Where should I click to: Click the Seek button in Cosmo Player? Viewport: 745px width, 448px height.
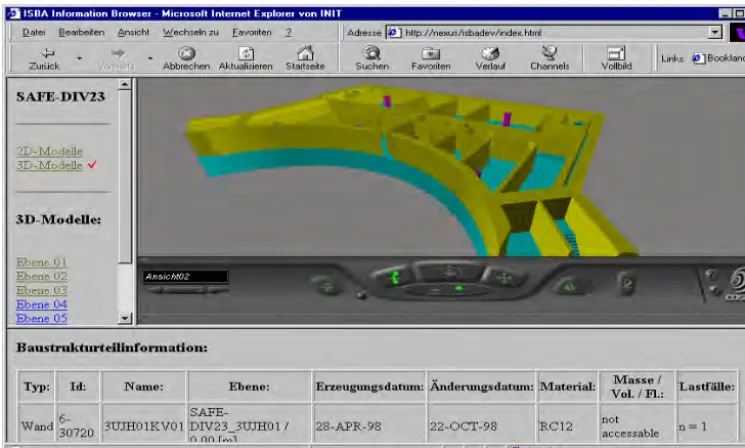(326, 286)
